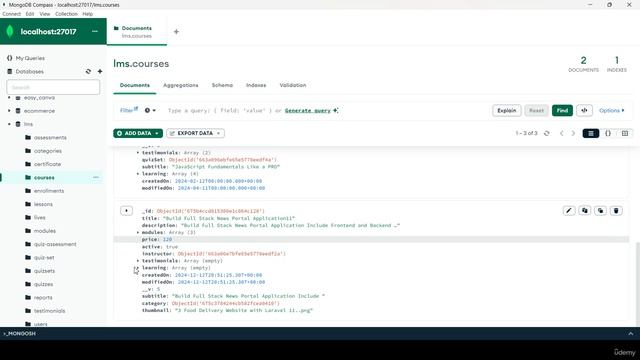This screenshot has width=640, height=360.
Task: Open a new tab with plus button
Action: (176, 31)
